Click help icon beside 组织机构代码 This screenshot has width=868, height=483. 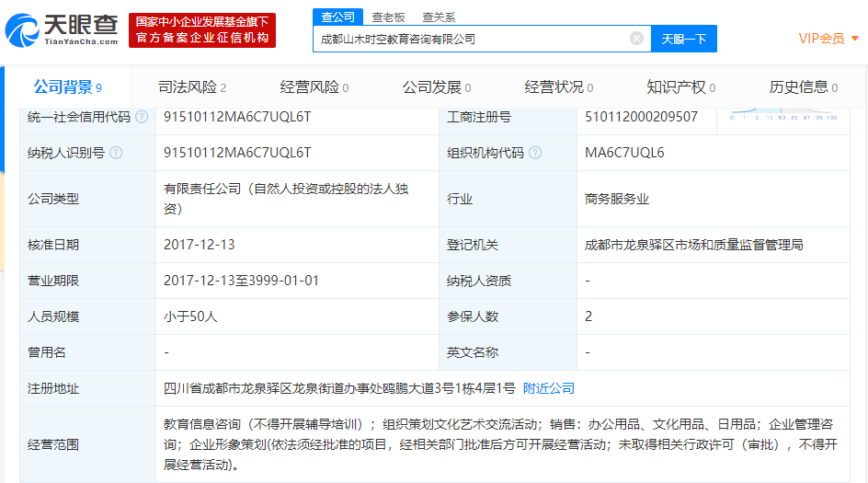coord(535,153)
